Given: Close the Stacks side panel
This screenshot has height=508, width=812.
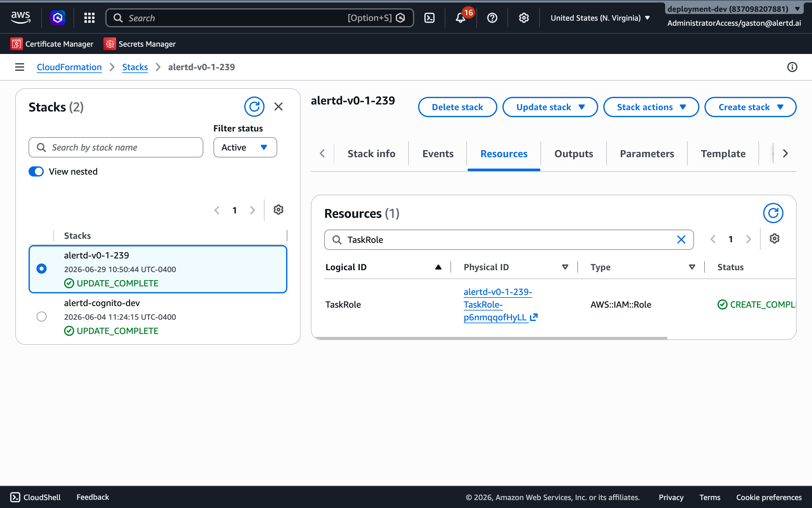Looking at the screenshot, I should [x=278, y=107].
